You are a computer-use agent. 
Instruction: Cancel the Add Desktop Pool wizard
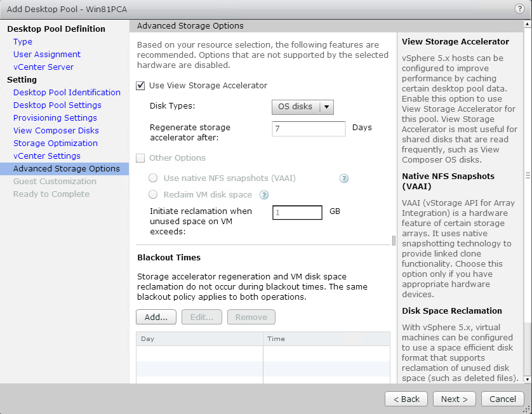(503, 399)
